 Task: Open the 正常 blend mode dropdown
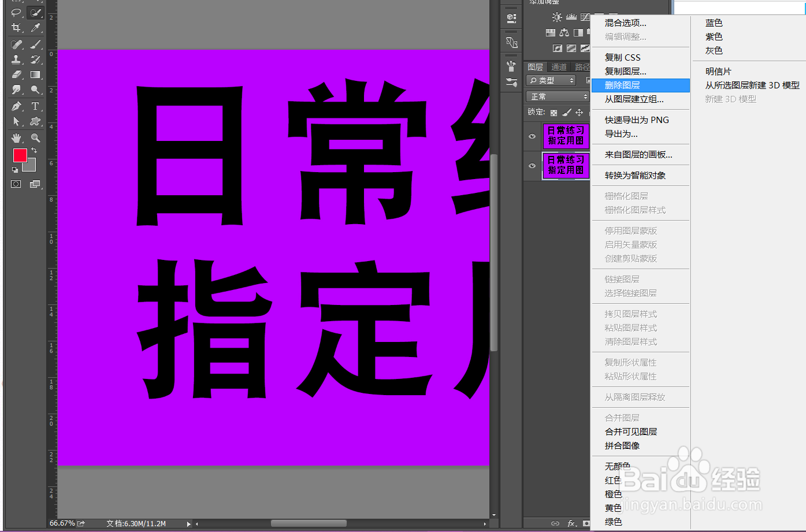558,96
